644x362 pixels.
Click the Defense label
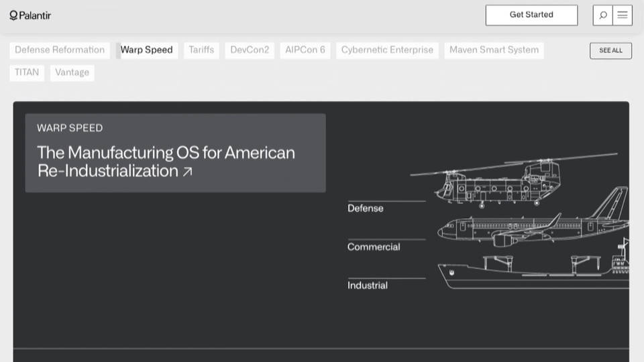click(x=366, y=208)
